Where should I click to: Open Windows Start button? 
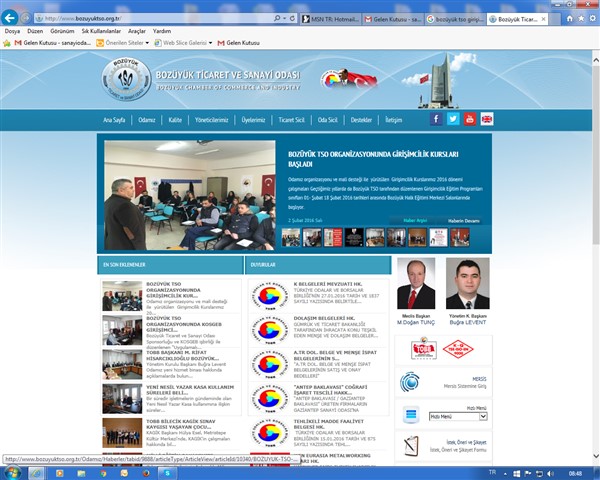(x=11, y=473)
